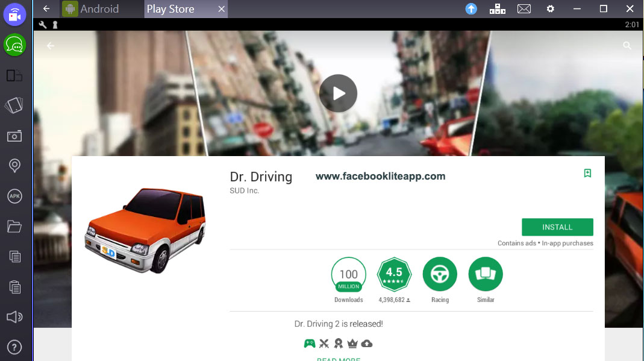The width and height of the screenshot is (644, 361).
Task: Click the rotate screen sidebar icon
Action: (x=14, y=105)
